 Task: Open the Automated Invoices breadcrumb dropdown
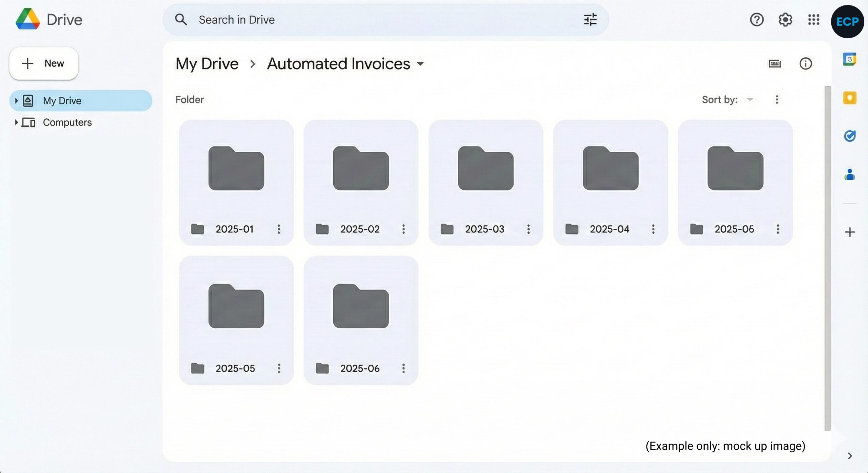(420, 64)
